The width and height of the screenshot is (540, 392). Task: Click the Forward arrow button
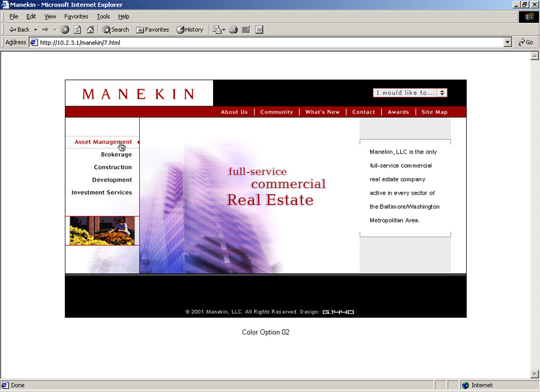(x=45, y=29)
